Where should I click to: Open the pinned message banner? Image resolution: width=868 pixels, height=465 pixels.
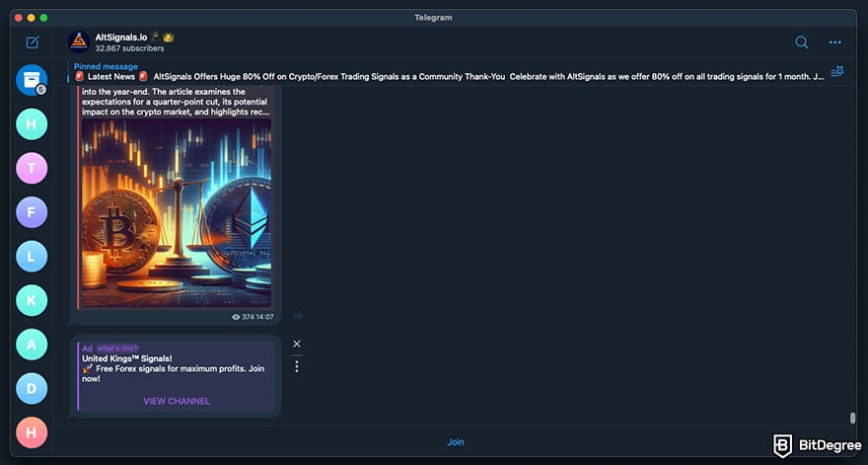coord(449,71)
